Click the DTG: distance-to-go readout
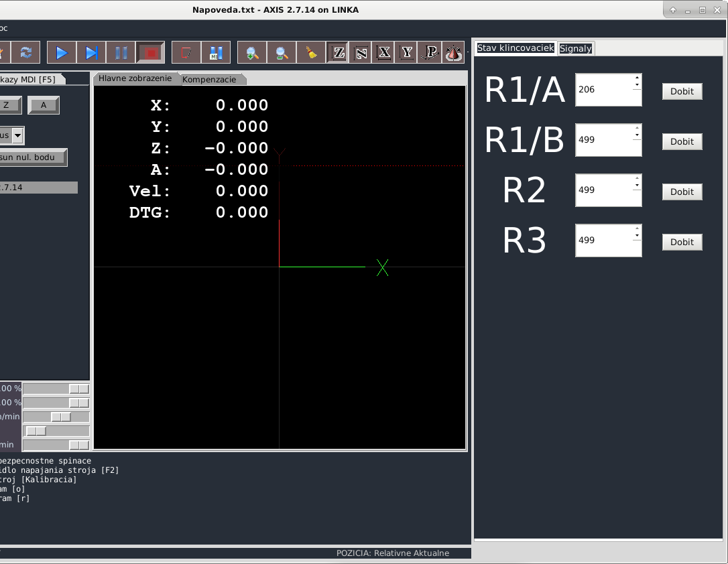The height and width of the screenshot is (564, 728). coord(198,212)
